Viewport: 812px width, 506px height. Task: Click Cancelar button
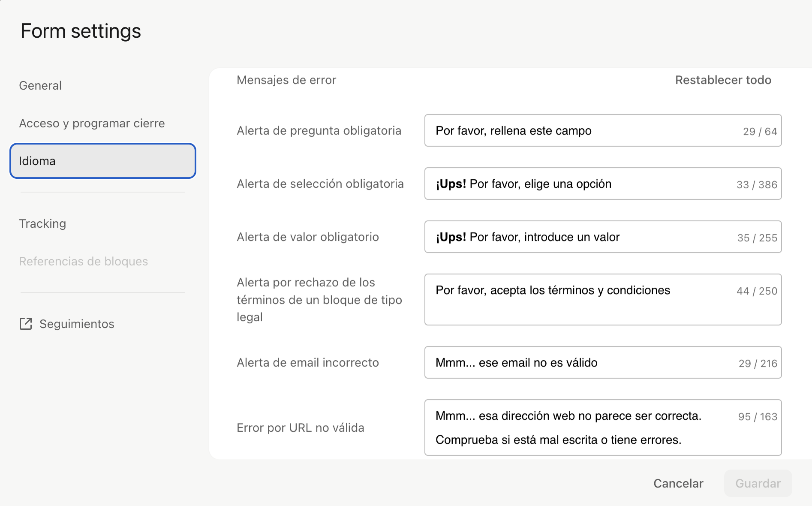[678, 483]
